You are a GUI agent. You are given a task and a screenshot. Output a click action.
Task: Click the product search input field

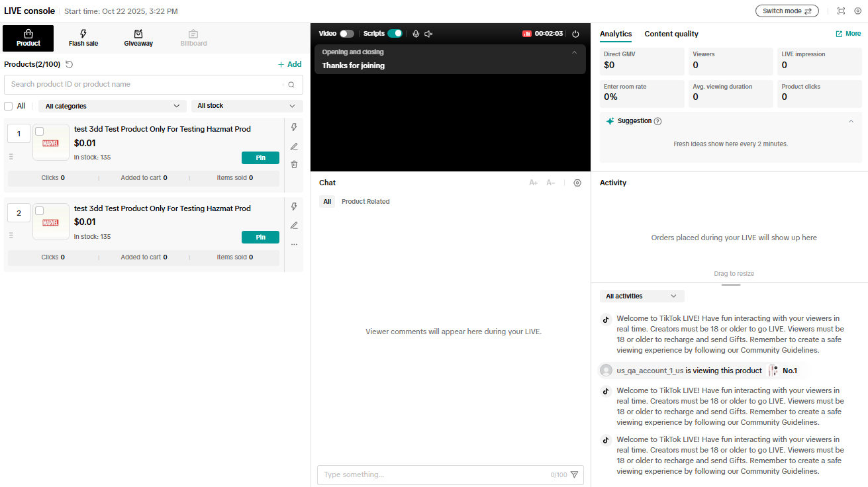[x=146, y=85]
